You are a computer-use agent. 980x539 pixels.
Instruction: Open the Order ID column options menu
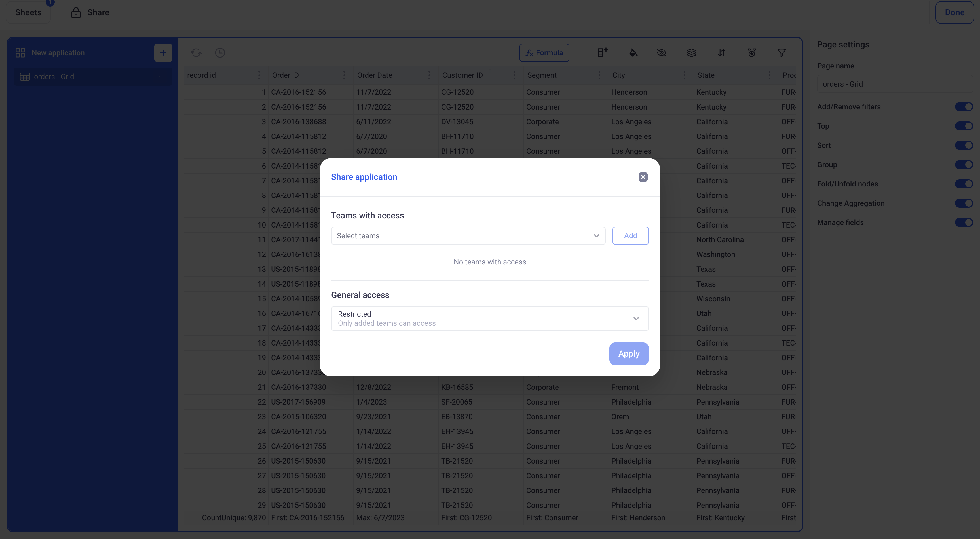coord(344,75)
